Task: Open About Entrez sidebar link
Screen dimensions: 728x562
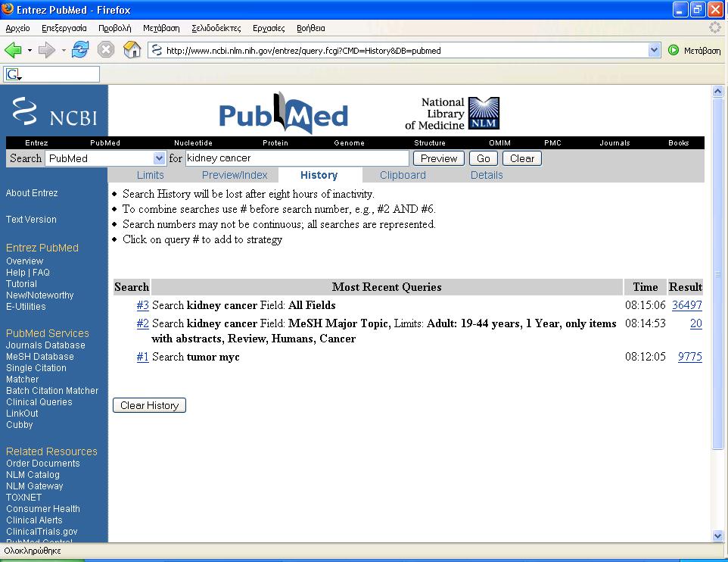Action: [32, 193]
